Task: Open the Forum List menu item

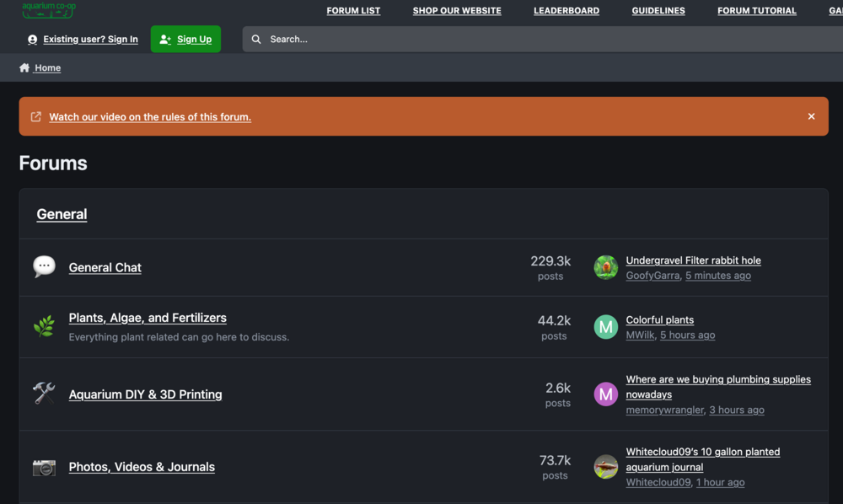Action: 353,10
